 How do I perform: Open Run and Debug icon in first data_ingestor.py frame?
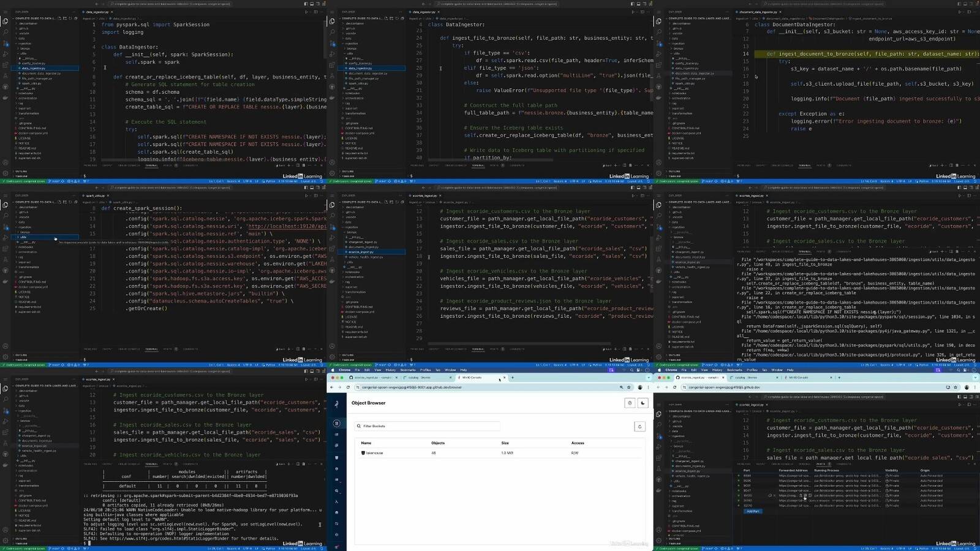pyautogui.click(x=6, y=55)
